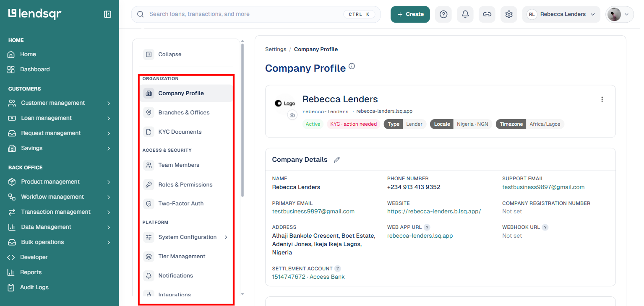Open System Configuration settings item
The image size is (644, 306).
click(186, 237)
